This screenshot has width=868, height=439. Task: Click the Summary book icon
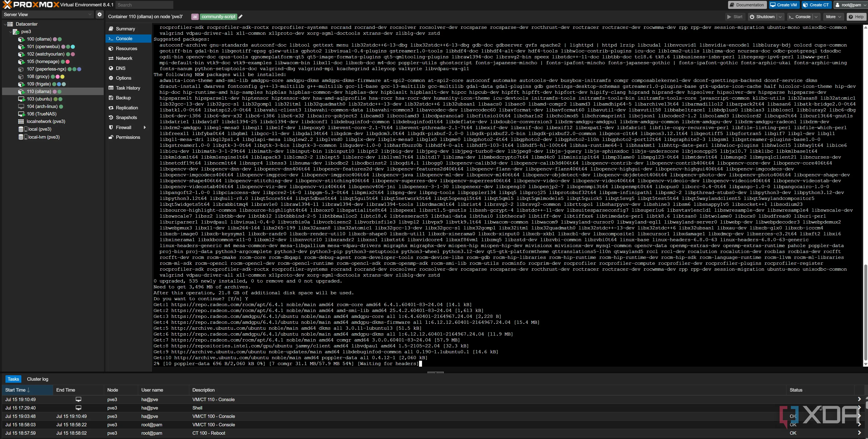111,29
